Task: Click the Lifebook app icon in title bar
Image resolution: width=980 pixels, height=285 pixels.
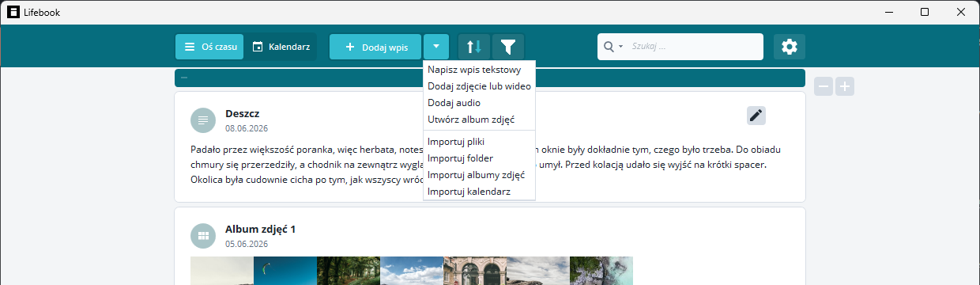Action: tap(13, 12)
